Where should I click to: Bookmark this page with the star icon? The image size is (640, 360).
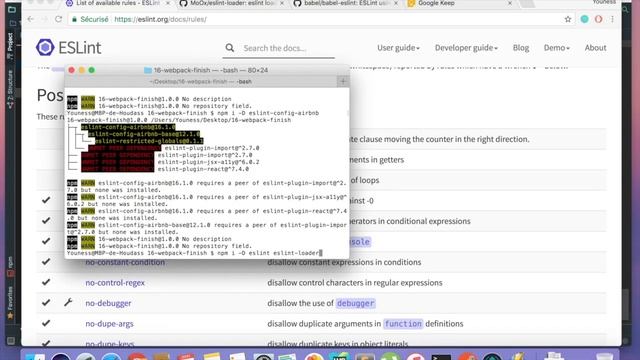click(x=568, y=19)
